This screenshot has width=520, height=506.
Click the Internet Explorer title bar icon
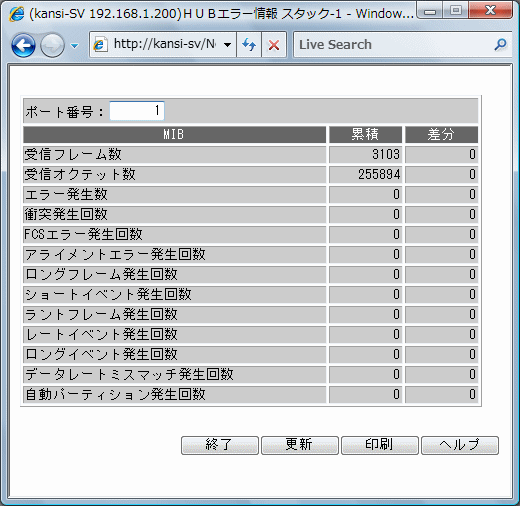17,14
